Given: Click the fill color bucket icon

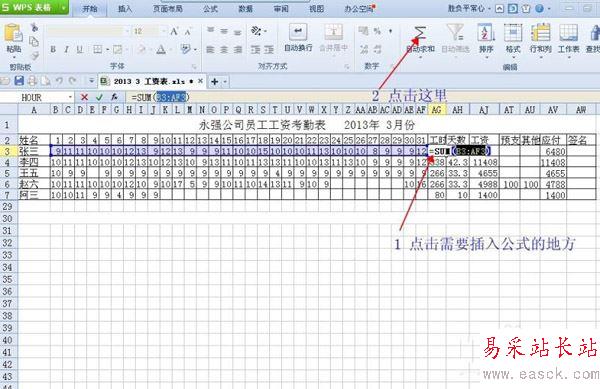Looking at the screenshot, I should pos(141,49).
